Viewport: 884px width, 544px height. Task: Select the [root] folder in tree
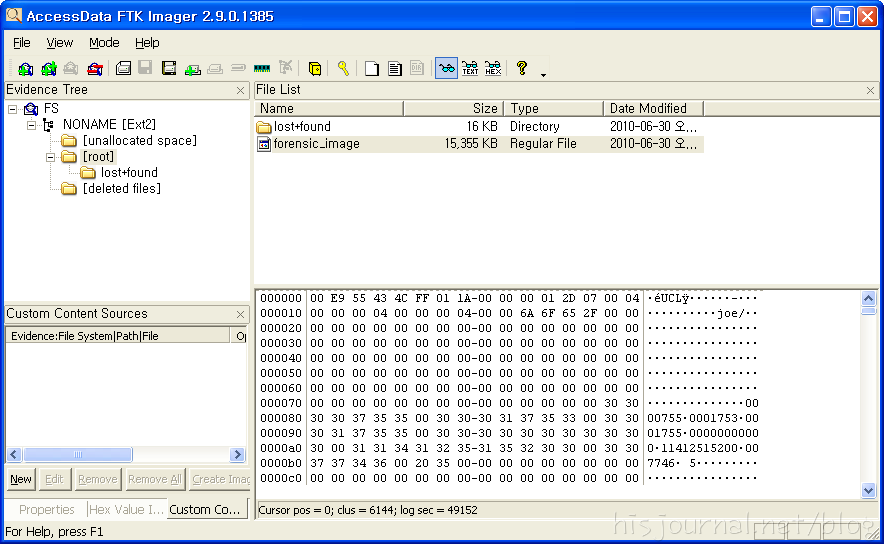tap(98, 157)
